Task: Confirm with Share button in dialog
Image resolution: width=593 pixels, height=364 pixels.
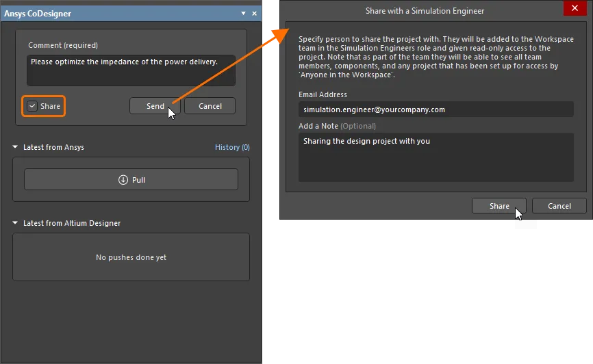Action: (x=499, y=206)
